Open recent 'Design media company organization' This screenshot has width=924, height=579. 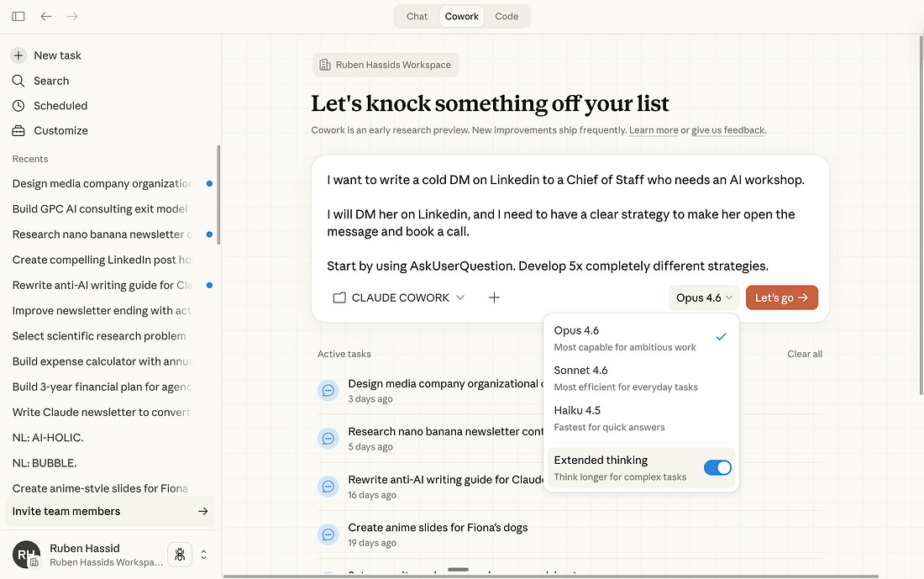pos(102,183)
